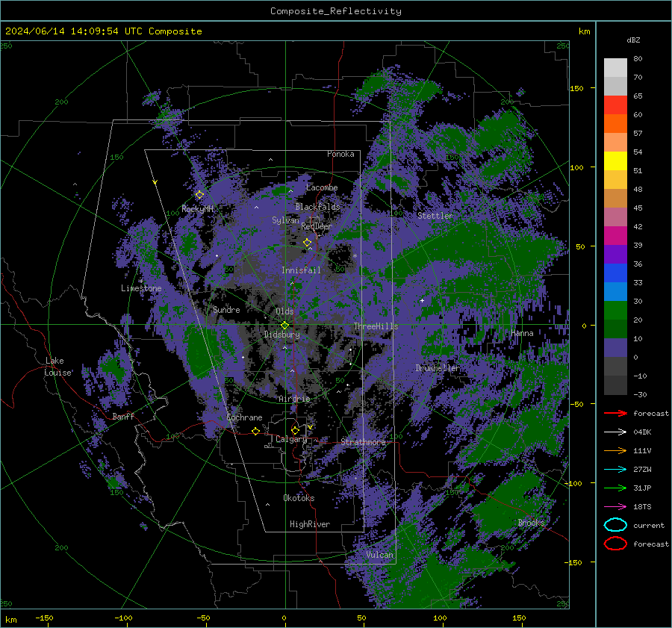
Task: Click the Sundre town label
Action: 226,309
